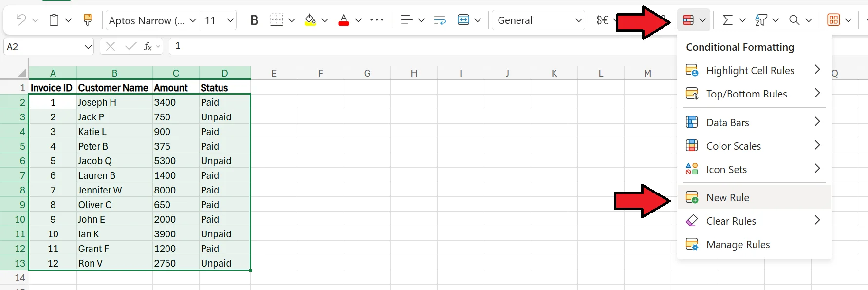The height and width of the screenshot is (290, 868).
Task: Select cell containing Oliver C
Action: click(114, 205)
